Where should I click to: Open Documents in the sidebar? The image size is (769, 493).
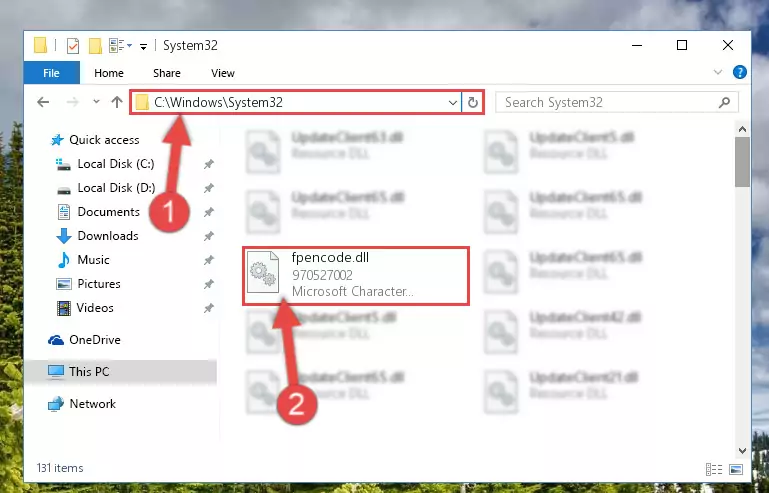click(99, 212)
